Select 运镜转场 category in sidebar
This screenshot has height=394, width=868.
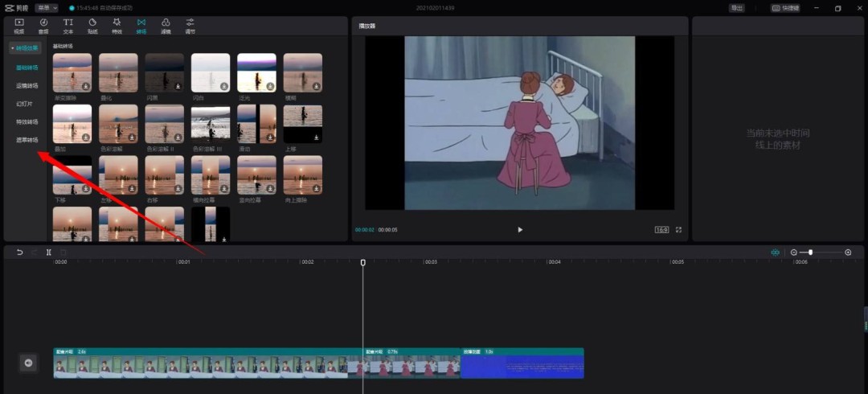[x=27, y=84]
